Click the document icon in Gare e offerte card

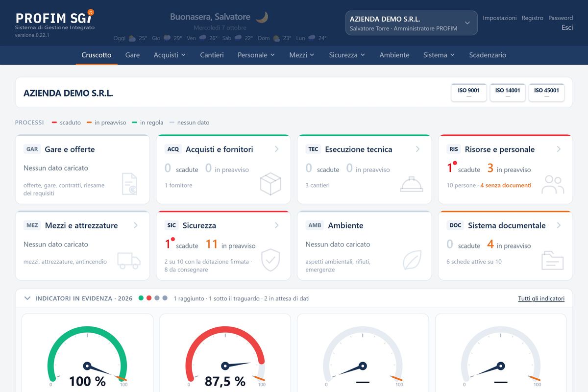[129, 184]
